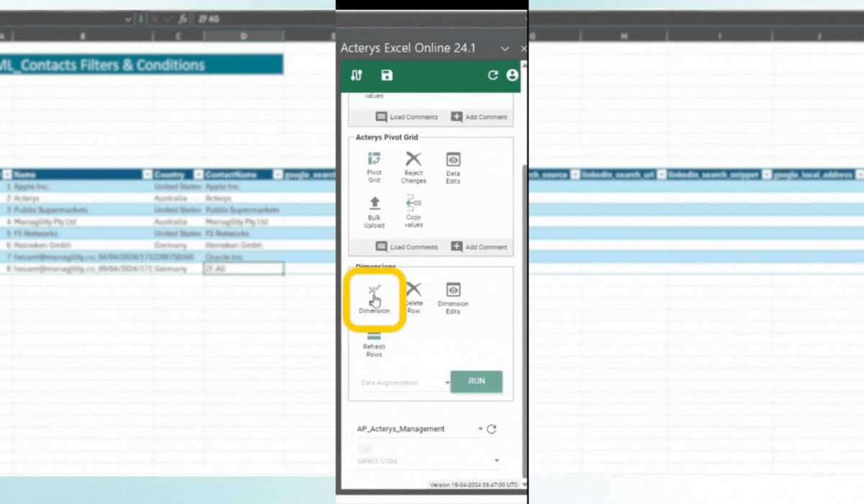Open the Select Code dropdown
The width and height of the screenshot is (864, 504).
pyautogui.click(x=495, y=460)
